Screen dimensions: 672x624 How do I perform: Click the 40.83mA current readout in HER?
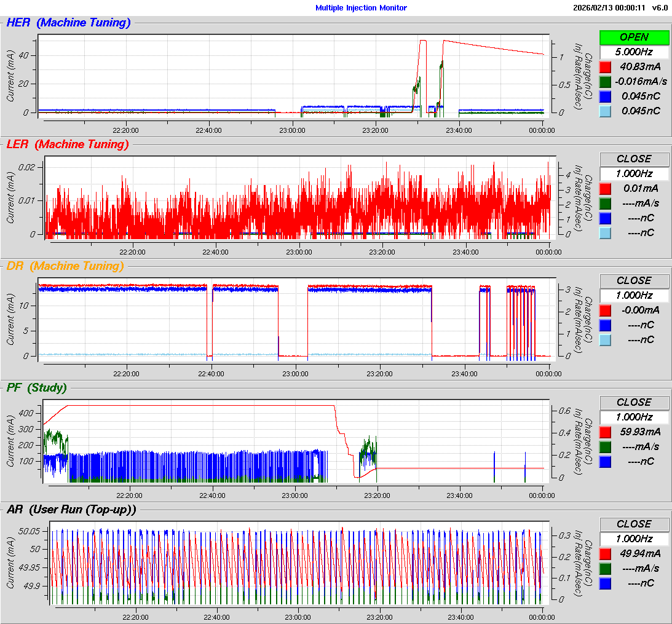pyautogui.click(x=641, y=66)
